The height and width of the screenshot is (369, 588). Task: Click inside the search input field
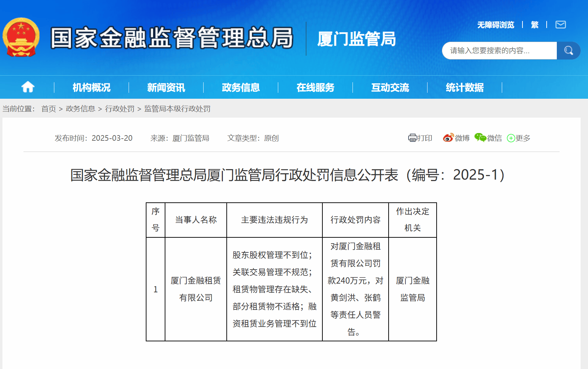(x=498, y=50)
